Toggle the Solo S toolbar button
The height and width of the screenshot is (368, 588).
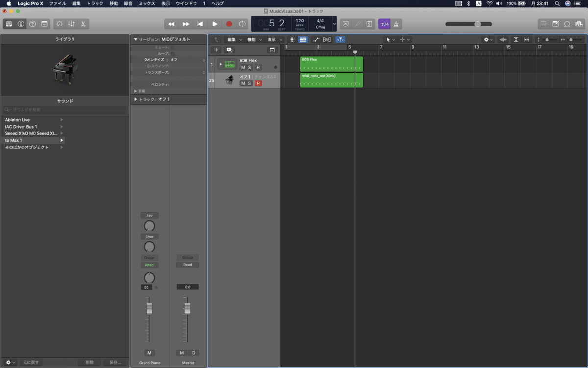pyautogui.click(x=369, y=24)
